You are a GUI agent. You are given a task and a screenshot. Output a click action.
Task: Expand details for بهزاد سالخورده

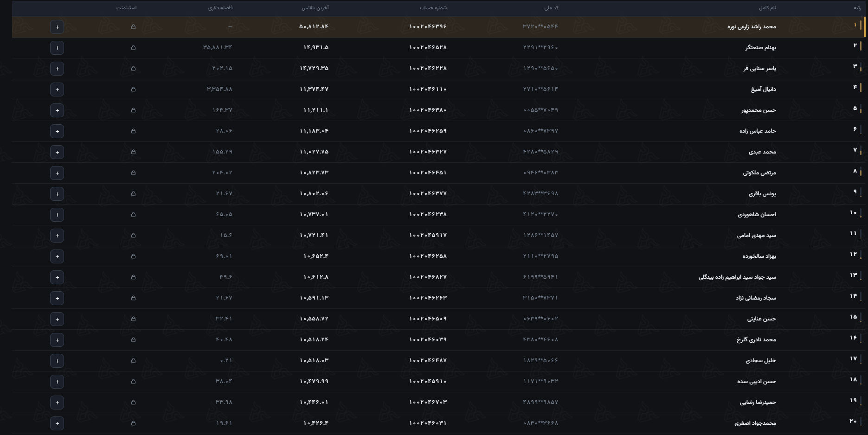tap(57, 256)
